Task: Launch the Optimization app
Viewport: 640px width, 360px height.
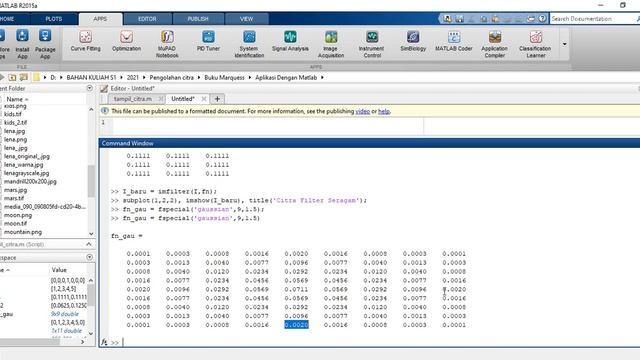Action: click(x=127, y=41)
